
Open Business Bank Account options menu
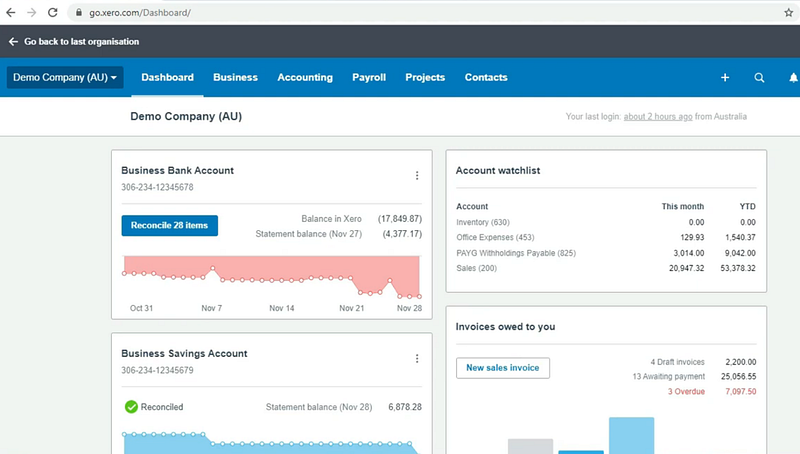point(417,175)
